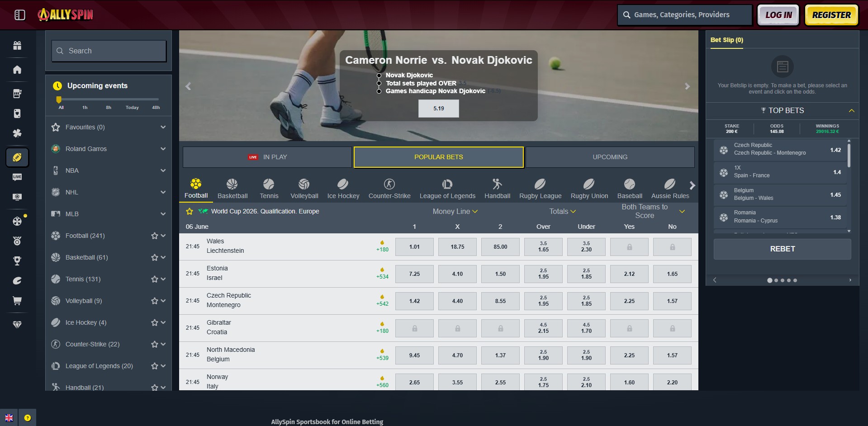Image resolution: width=868 pixels, height=426 pixels.
Task: Select Wales win odds 1.01
Action: (x=414, y=246)
